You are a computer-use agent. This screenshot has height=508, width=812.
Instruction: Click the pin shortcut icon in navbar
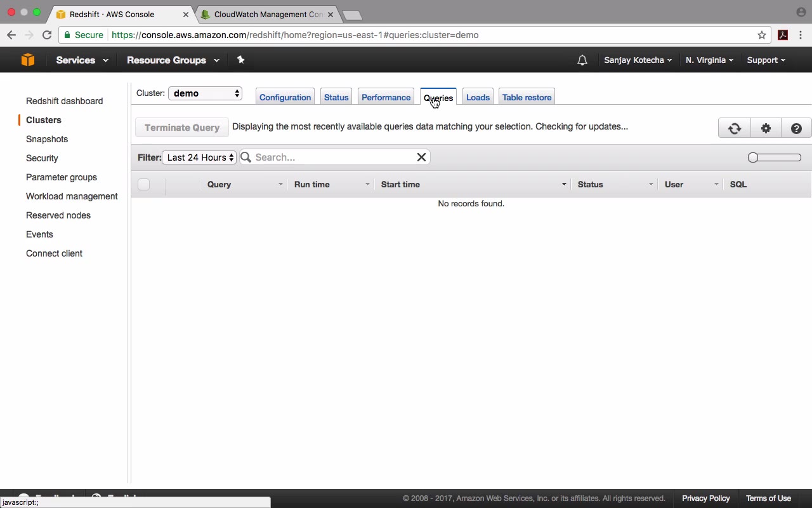pyautogui.click(x=240, y=60)
